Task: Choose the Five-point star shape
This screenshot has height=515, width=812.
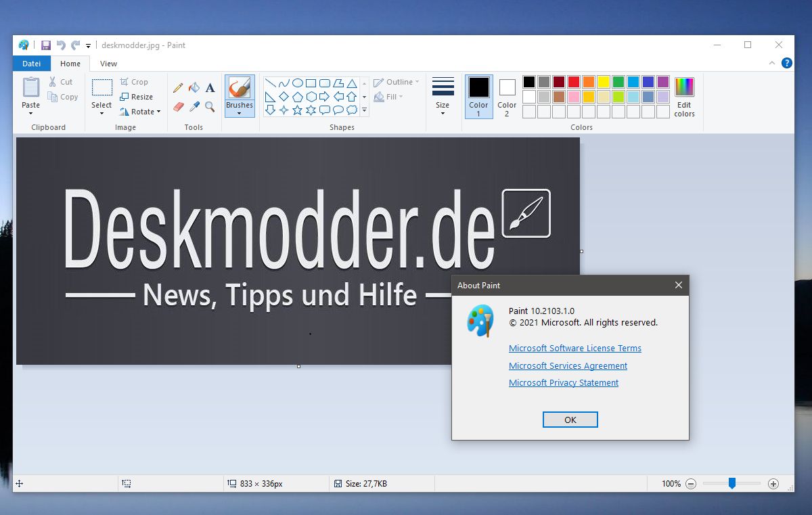Action: (x=297, y=110)
